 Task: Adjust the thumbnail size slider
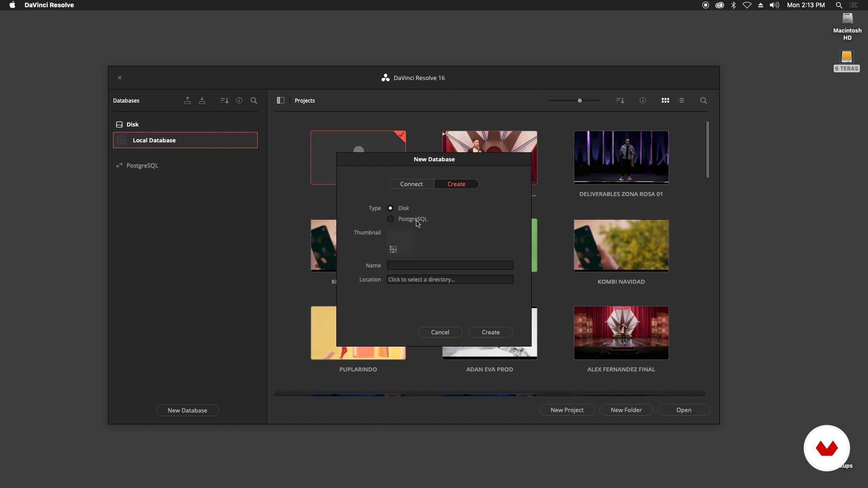(x=580, y=100)
